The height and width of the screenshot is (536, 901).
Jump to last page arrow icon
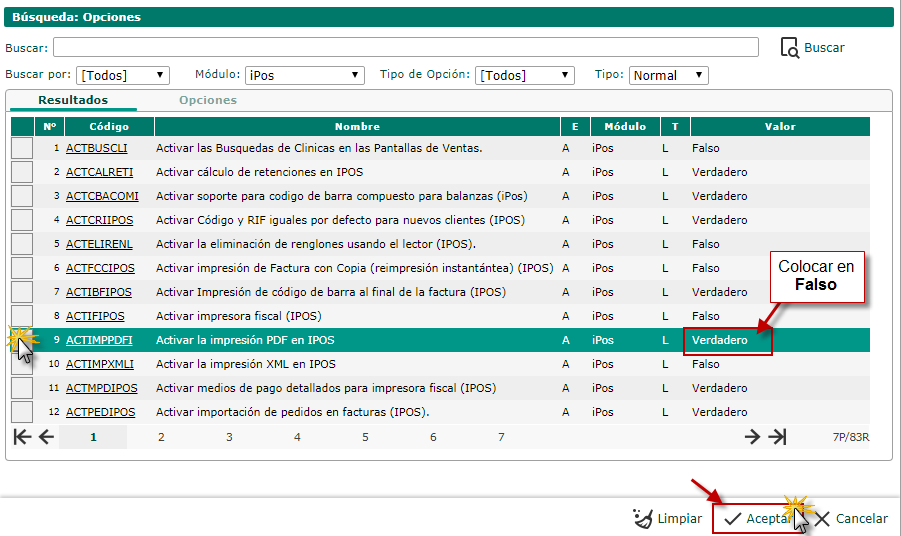click(777, 437)
